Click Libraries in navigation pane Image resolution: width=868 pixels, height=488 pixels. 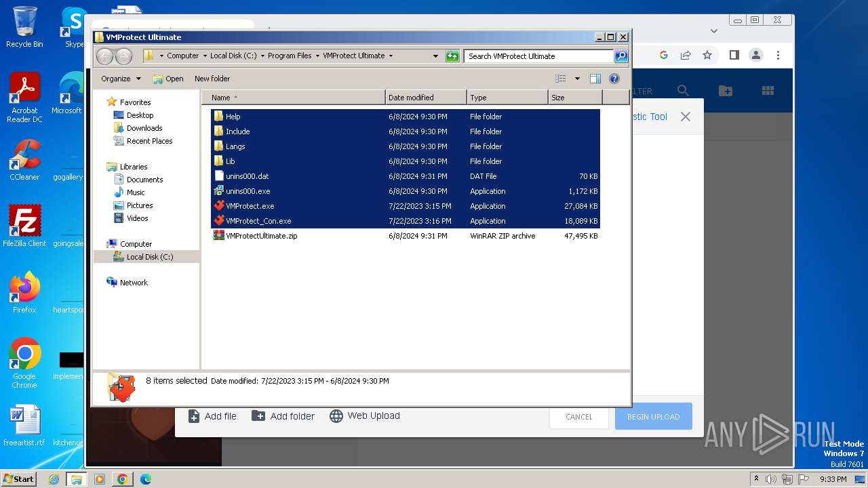[134, 167]
